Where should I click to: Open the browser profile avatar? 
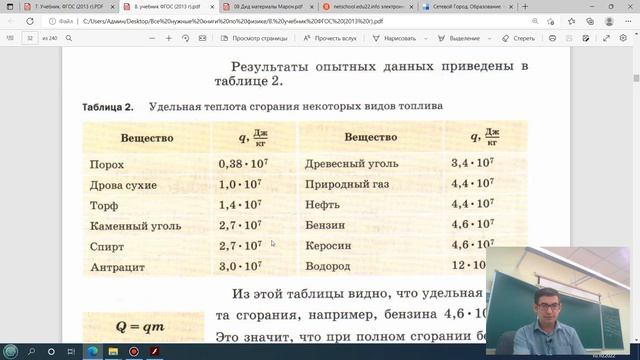point(609,21)
